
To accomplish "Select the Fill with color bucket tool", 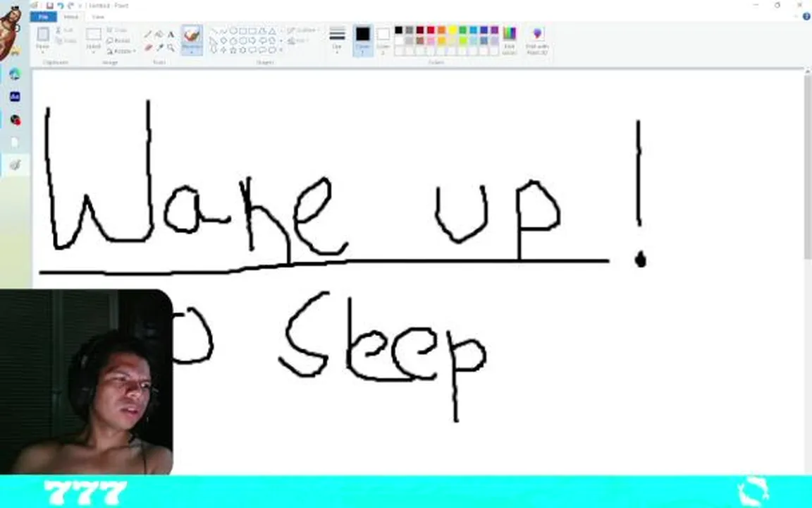I will (159, 34).
